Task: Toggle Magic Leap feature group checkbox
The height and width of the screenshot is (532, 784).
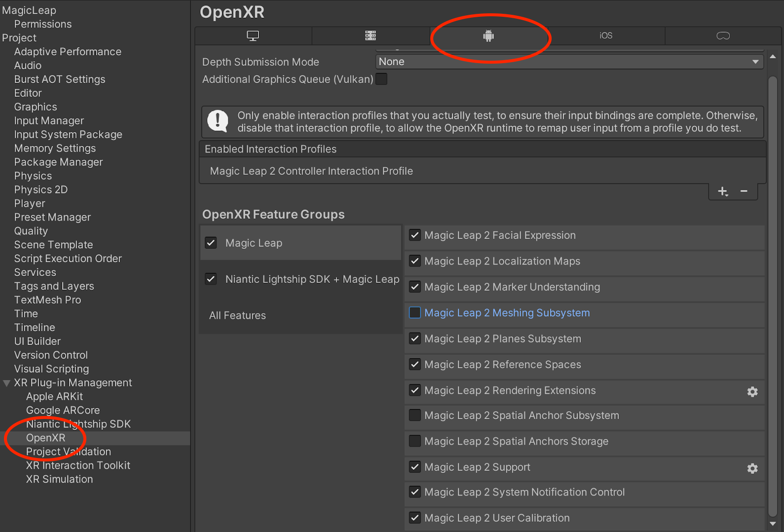Action: pyautogui.click(x=211, y=243)
